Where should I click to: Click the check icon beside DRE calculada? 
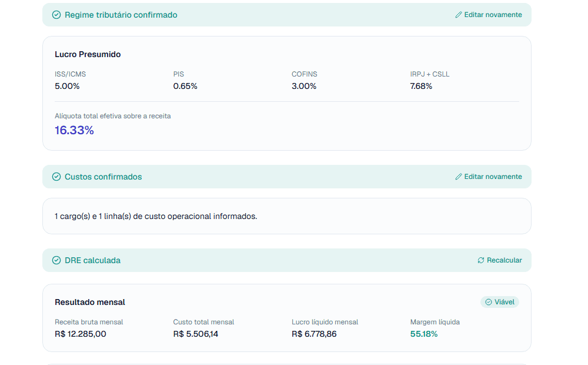coord(56,260)
